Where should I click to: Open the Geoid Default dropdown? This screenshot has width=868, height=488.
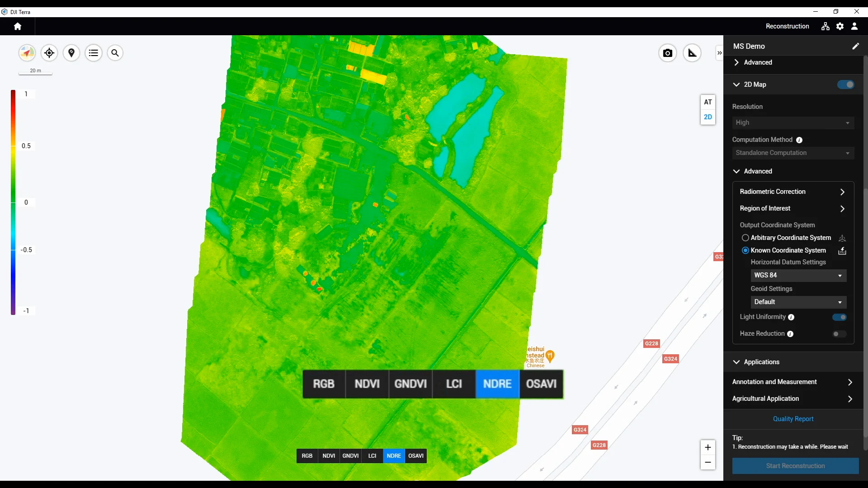(x=798, y=302)
